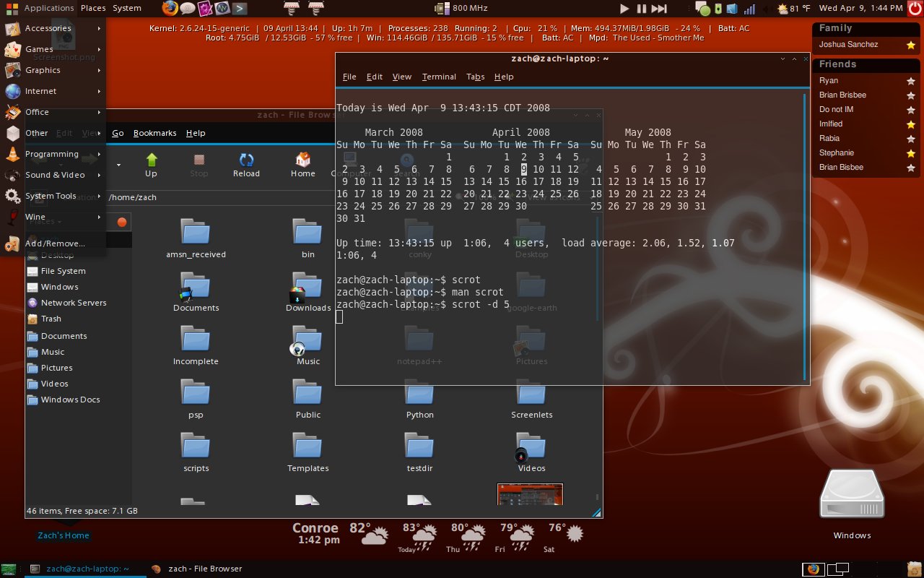This screenshot has width=924, height=578.
Task: Open the system monitor launcher icon in panel
Action: point(222,9)
